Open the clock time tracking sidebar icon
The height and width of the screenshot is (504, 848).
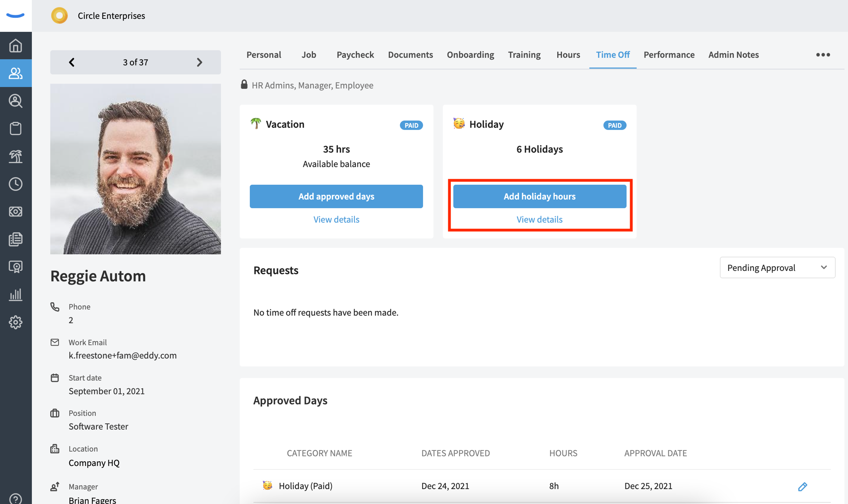[x=16, y=184]
